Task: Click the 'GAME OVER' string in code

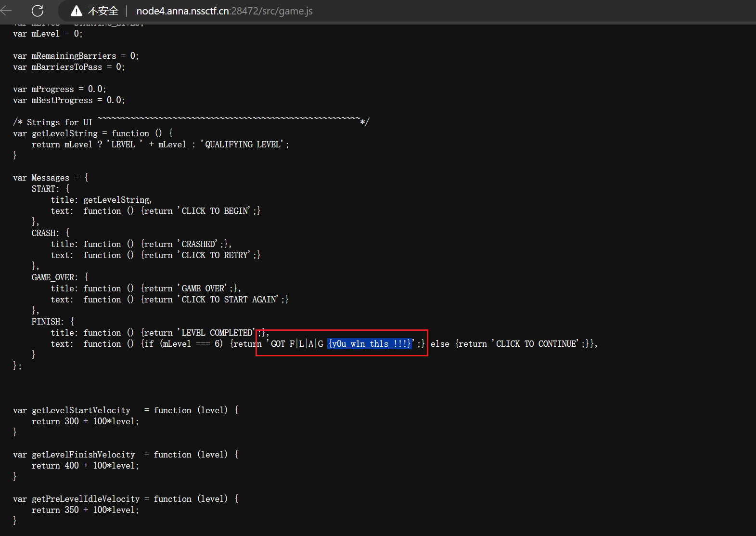Action: point(203,288)
